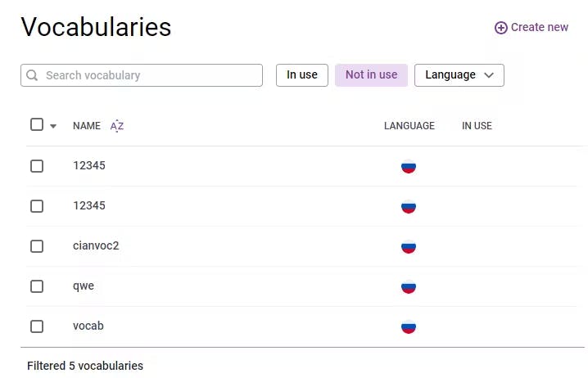Filter by In use vocabularies

pos(302,75)
